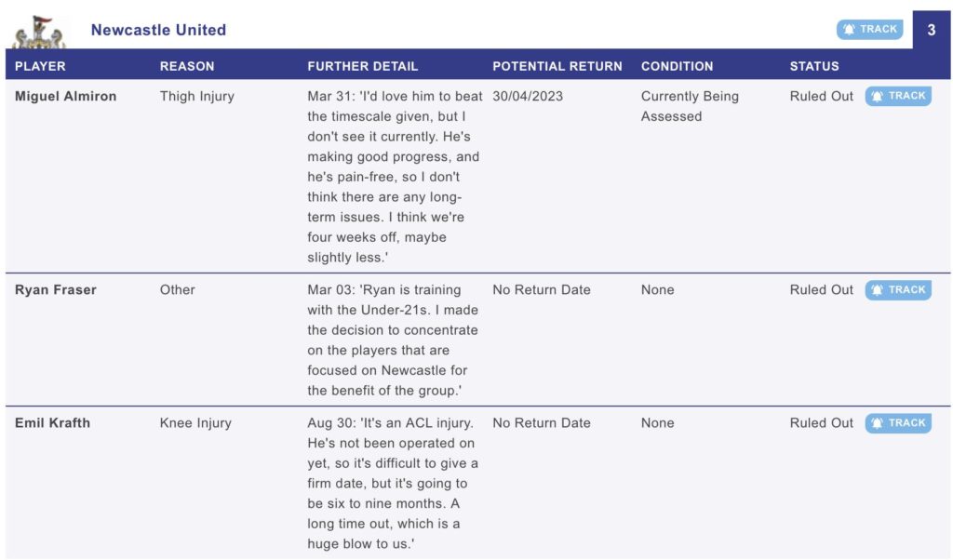Track Ryan Fraser's status updates
953x560 pixels.
coord(898,289)
